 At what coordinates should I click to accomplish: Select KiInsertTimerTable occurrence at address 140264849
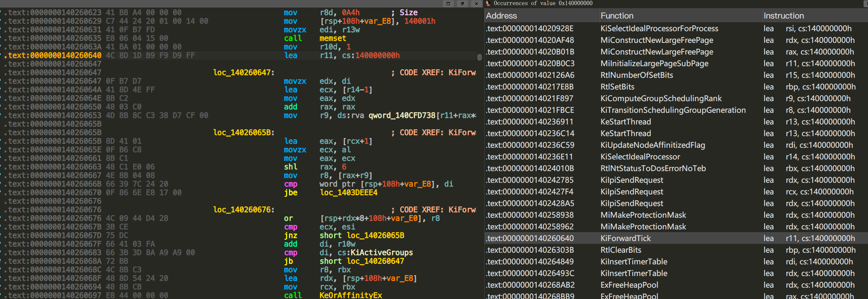pos(676,262)
